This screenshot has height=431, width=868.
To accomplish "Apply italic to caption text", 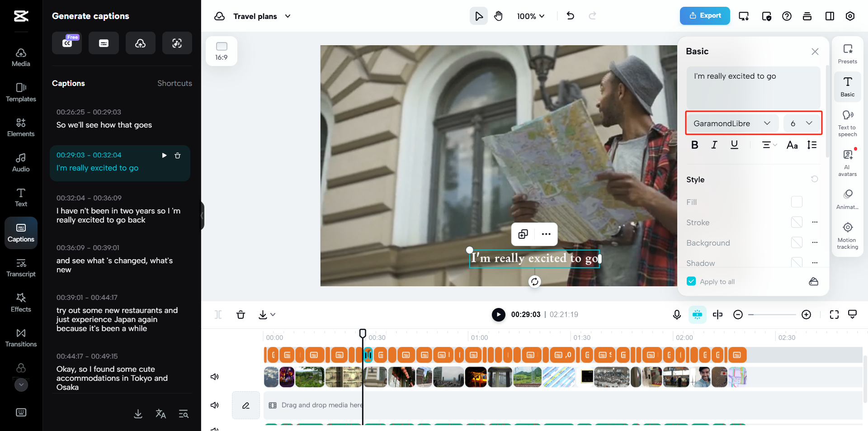I will pos(714,145).
